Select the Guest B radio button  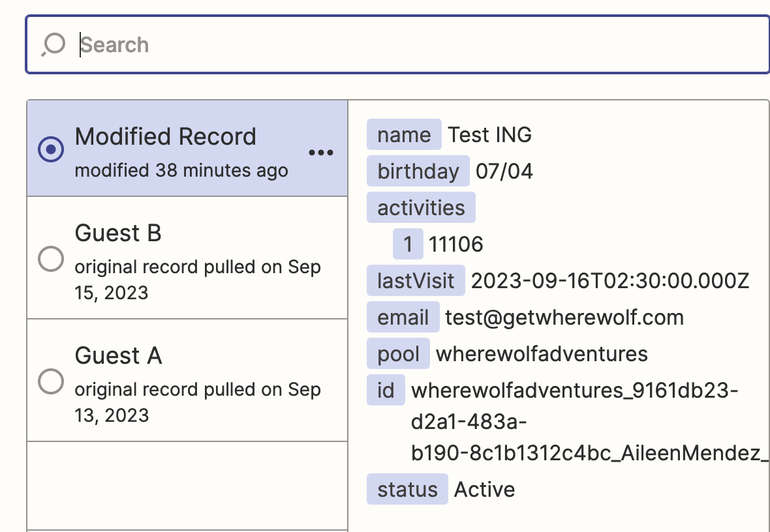click(51, 259)
